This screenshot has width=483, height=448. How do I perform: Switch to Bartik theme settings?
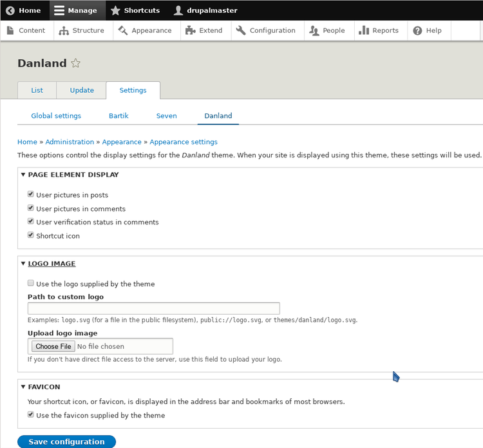118,116
